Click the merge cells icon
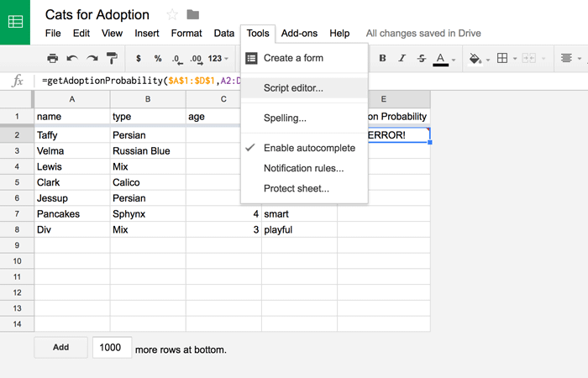The height and width of the screenshot is (378, 588). [x=528, y=58]
